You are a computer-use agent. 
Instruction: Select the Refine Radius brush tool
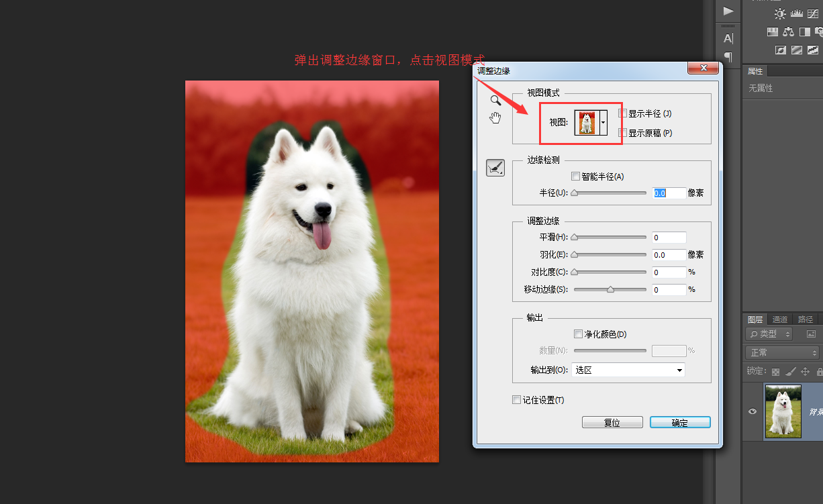click(495, 167)
